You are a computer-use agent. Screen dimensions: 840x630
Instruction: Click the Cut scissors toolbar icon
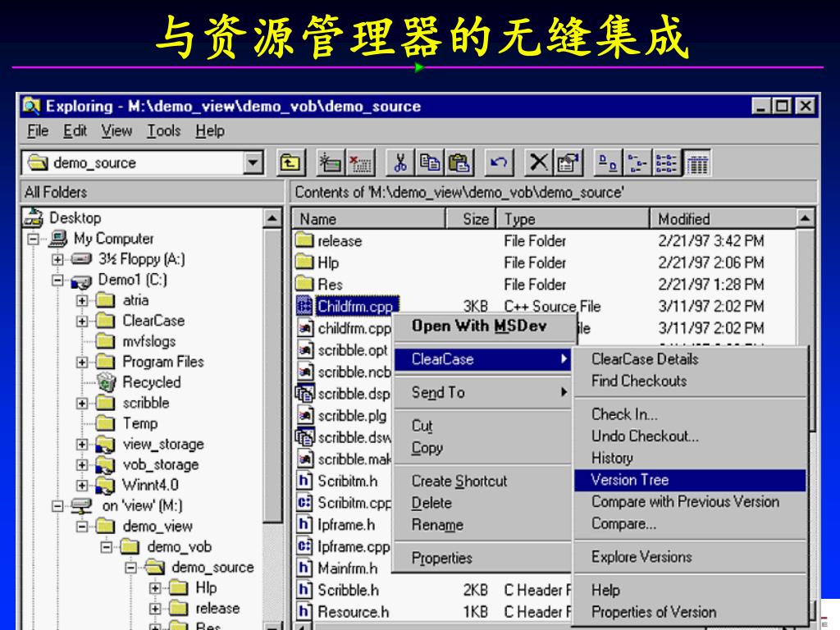(x=399, y=162)
